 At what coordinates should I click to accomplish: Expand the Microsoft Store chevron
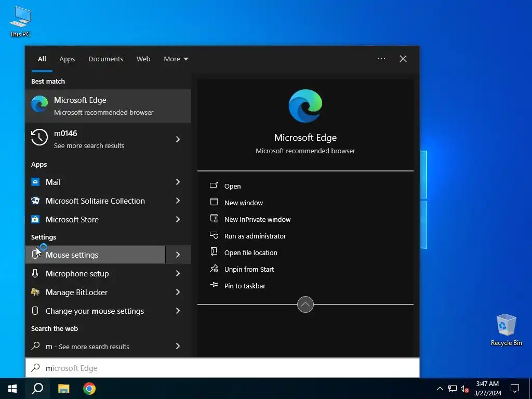point(178,220)
